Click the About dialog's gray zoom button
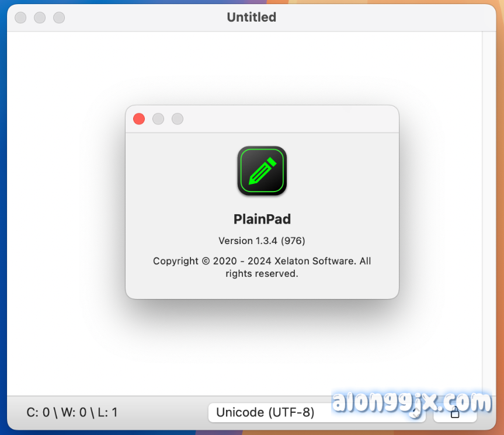 pos(178,119)
